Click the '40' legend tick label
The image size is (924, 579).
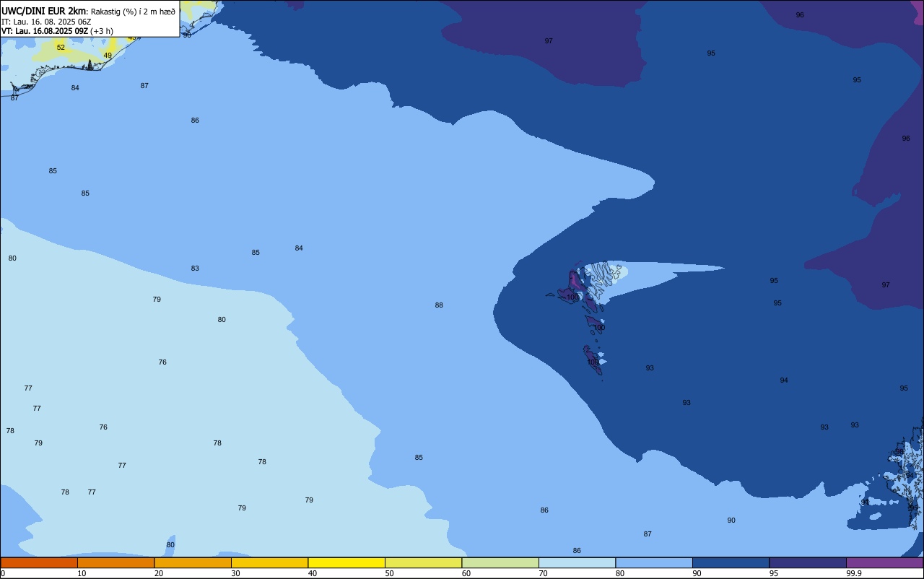point(313,573)
